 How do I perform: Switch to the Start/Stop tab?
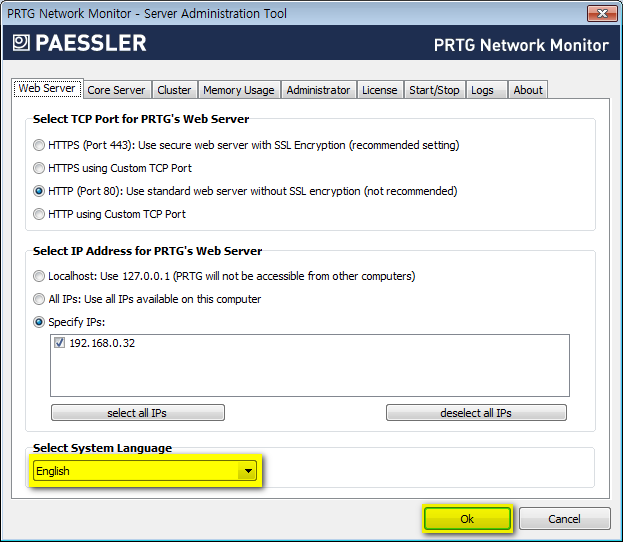click(434, 90)
